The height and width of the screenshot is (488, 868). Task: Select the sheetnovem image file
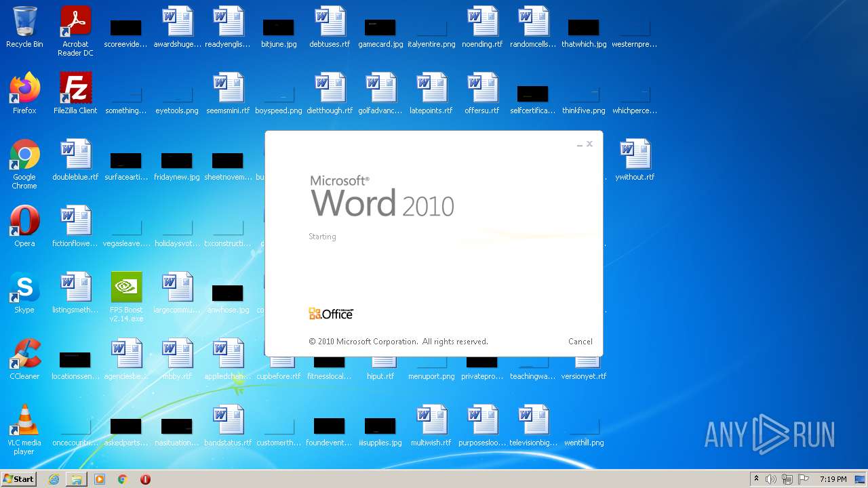(228, 165)
